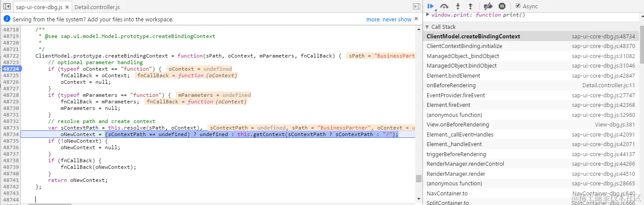This screenshot has width=644, height=205.
Task: Open the Detail.controller.js:11 source link
Action: (x=609, y=85)
